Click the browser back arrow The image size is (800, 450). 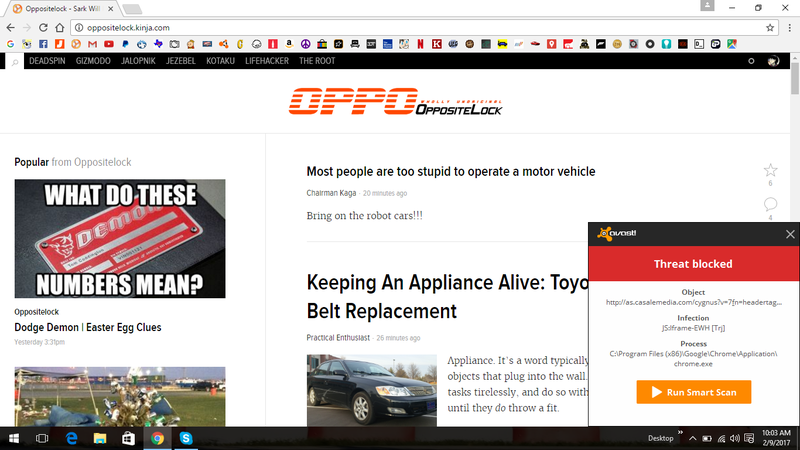11,28
